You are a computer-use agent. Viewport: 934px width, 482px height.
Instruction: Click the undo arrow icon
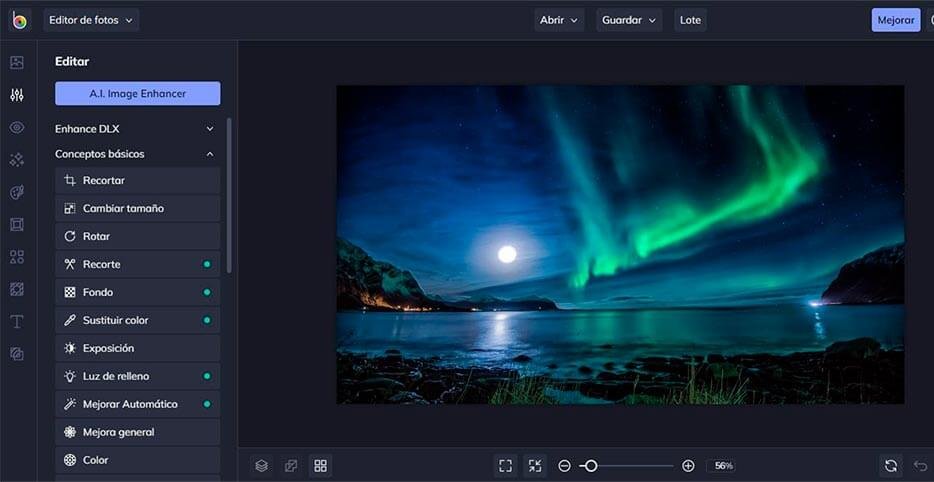921,466
